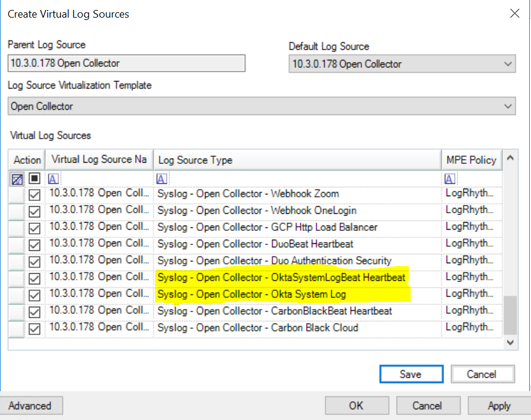Click the Virtual Log Source Name column header
531x420 pixels.
coord(99,160)
